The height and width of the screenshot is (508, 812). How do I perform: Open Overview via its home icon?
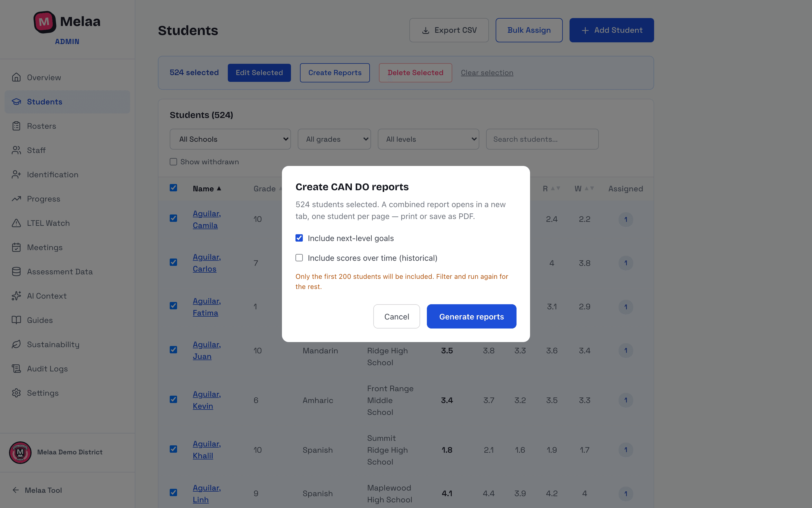(16, 77)
